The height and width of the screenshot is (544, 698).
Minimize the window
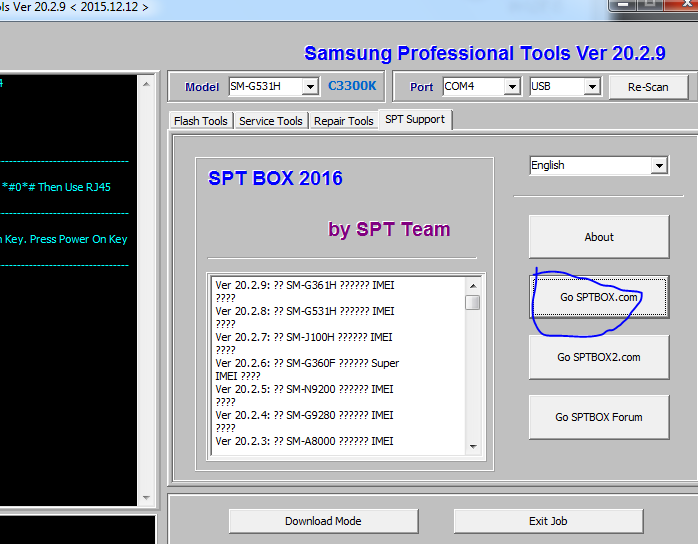[x=623, y=4]
